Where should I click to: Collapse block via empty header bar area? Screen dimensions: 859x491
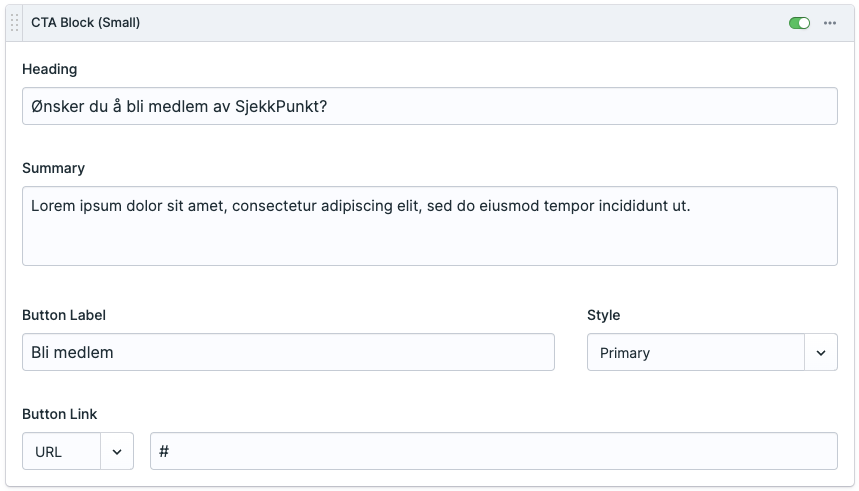tap(450, 23)
